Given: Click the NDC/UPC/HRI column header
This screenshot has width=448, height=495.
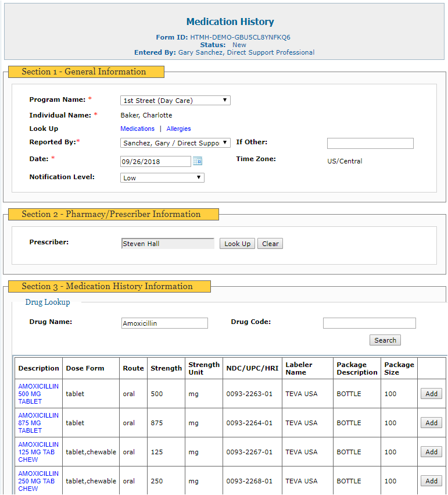Looking at the screenshot, I should (252, 368).
